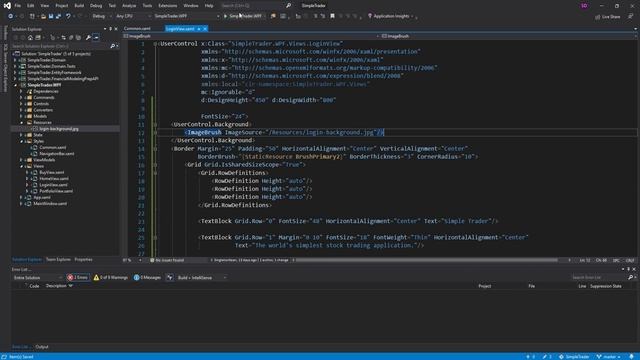Screen dimensions: 640x360
Task: Click the top Search (Ctrl+Q) box
Action: pyautogui.click(x=251, y=6)
